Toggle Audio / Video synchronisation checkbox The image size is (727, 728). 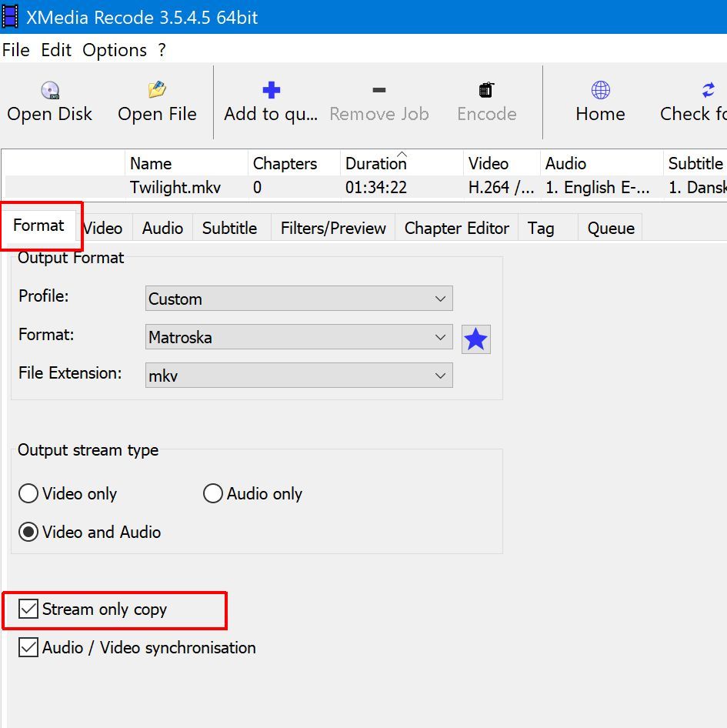click(28, 647)
